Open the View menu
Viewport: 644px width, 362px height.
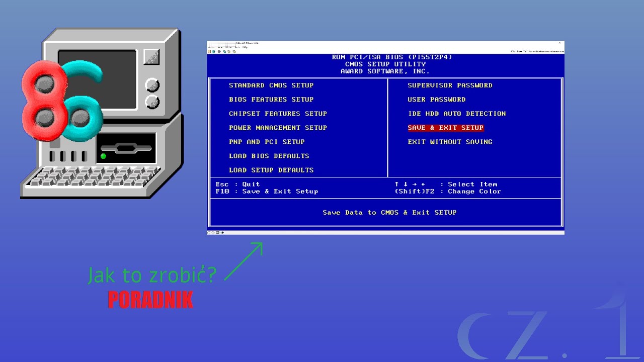[x=220, y=47]
